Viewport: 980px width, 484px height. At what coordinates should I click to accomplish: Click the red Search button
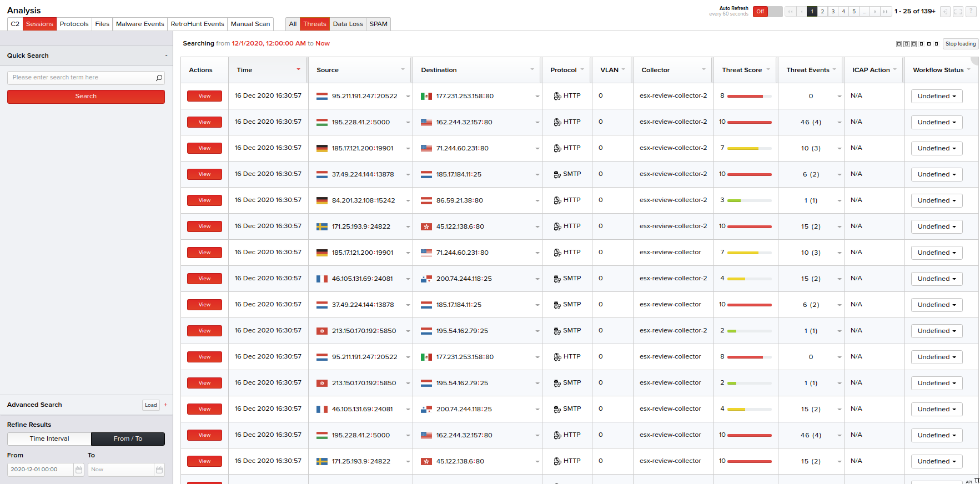(x=86, y=97)
